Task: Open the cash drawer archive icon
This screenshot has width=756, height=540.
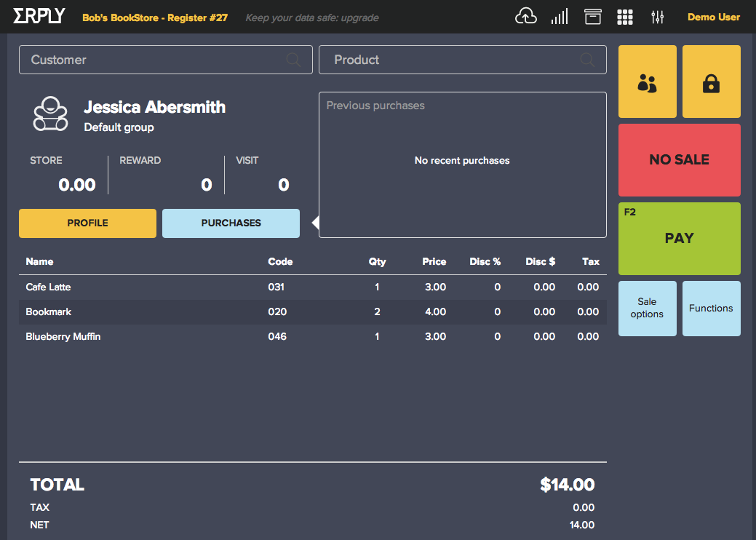Action: [593, 17]
